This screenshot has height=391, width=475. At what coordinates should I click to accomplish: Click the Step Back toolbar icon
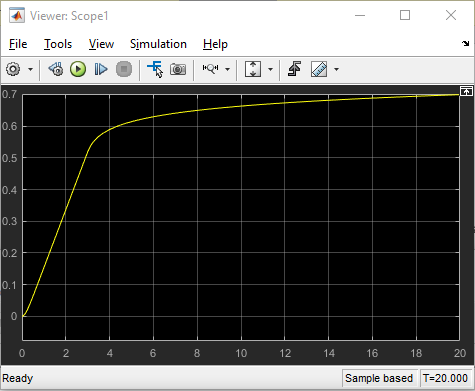(x=56, y=69)
